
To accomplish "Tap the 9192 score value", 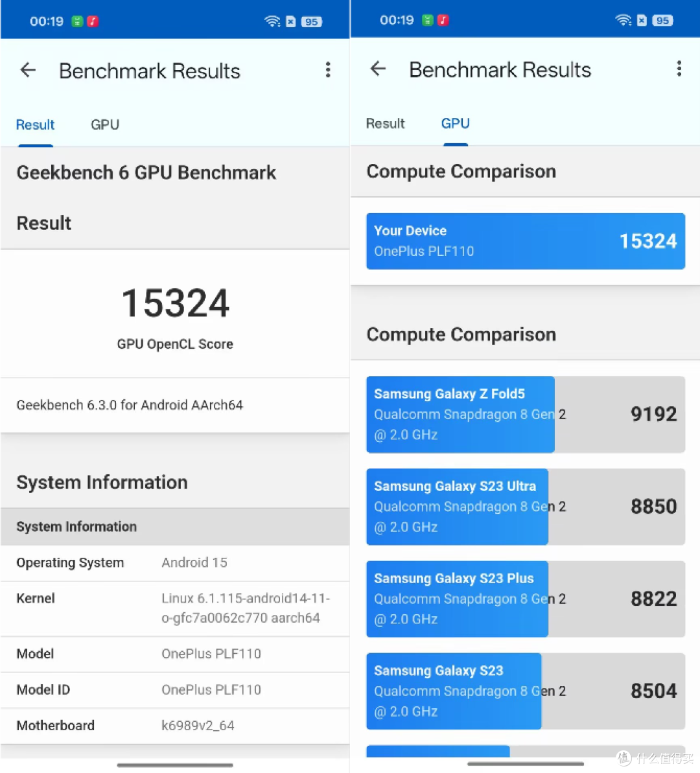I will point(653,414).
